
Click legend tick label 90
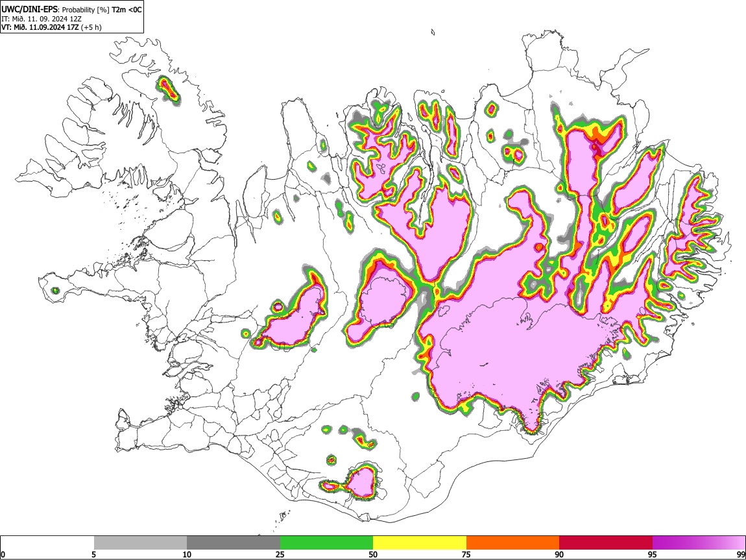[559, 554]
